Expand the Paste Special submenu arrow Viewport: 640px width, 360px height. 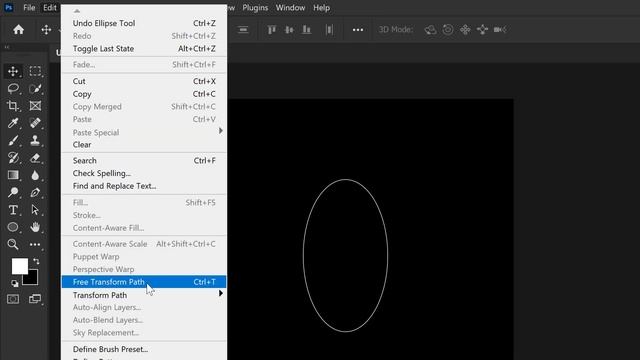pos(221,131)
